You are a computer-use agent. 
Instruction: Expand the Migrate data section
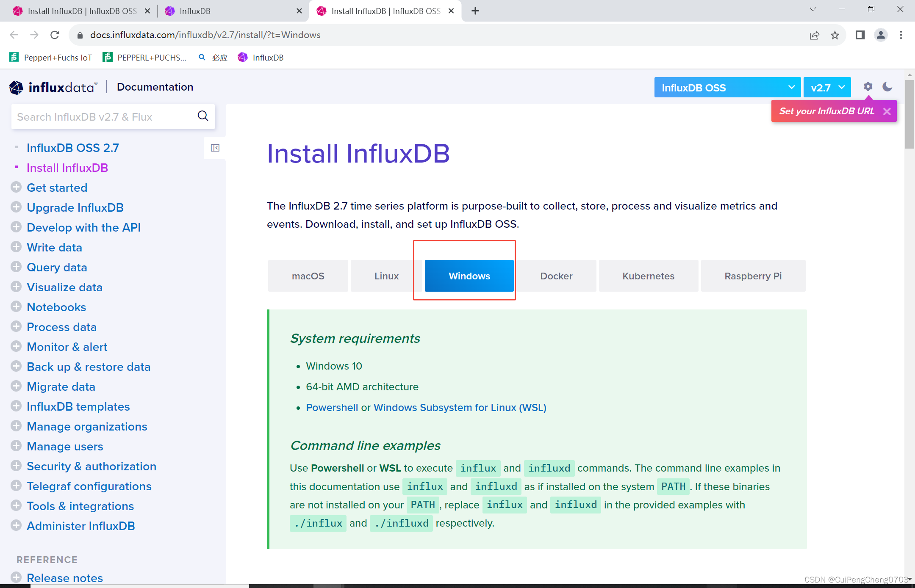(x=16, y=386)
